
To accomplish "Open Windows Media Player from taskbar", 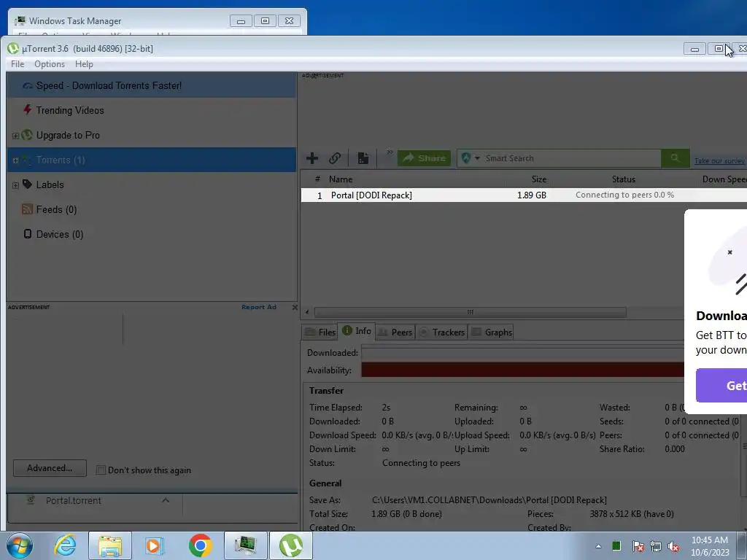I will point(155,545).
